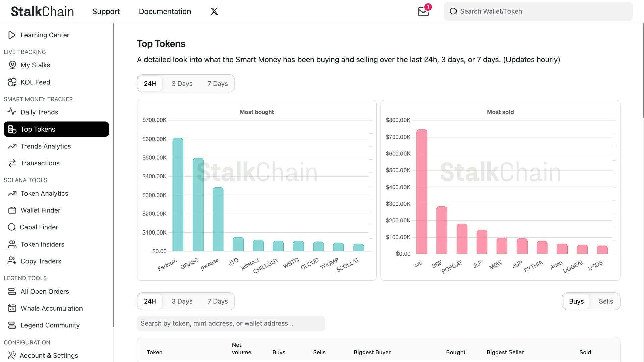This screenshot has width=644, height=362.
Task: Select 7 Days in chart period selector
Action: point(217,84)
